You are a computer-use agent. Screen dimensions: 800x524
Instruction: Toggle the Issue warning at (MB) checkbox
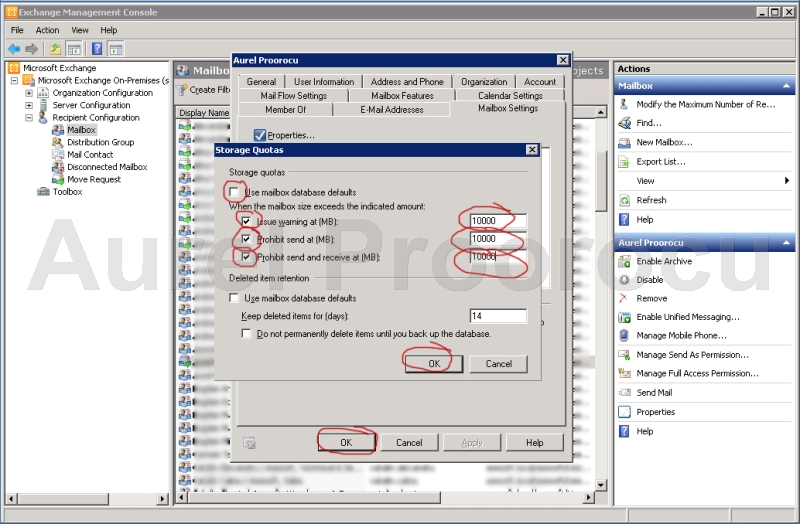pyautogui.click(x=246, y=221)
